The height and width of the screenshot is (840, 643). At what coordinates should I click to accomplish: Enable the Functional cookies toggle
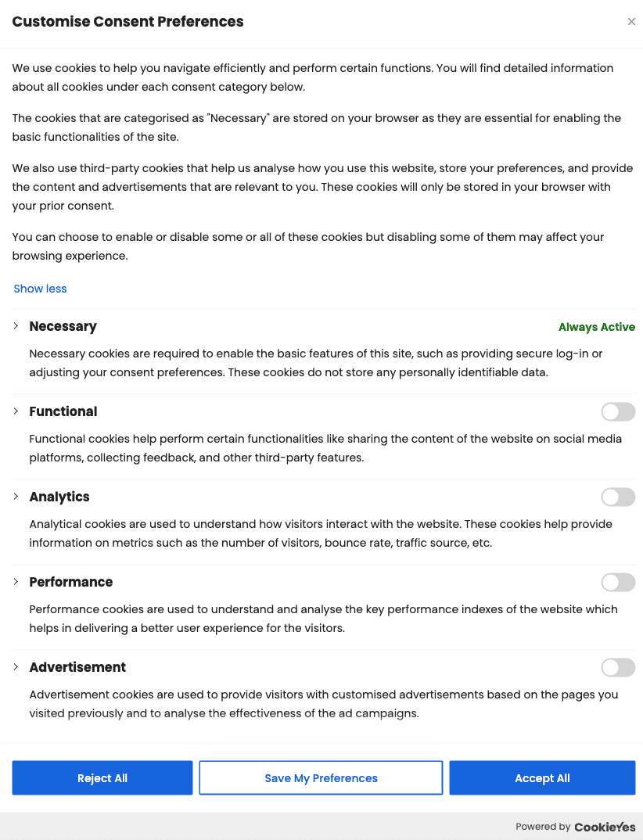(618, 412)
